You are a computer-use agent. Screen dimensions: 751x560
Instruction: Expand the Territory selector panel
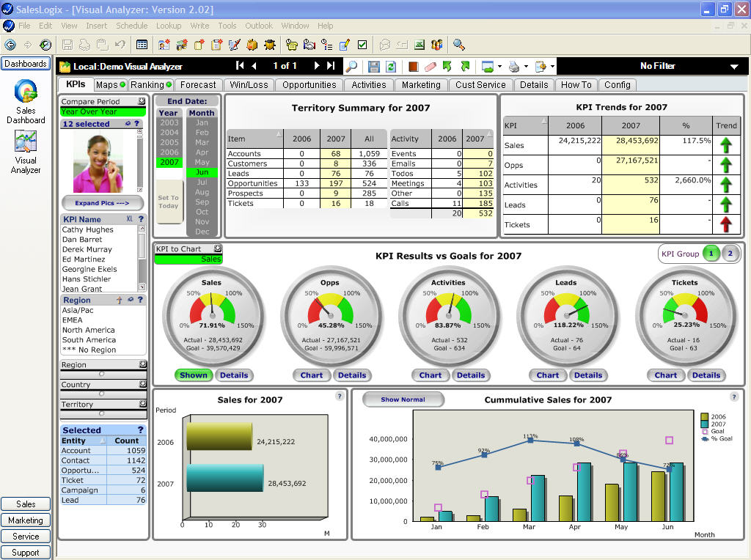tap(103, 404)
